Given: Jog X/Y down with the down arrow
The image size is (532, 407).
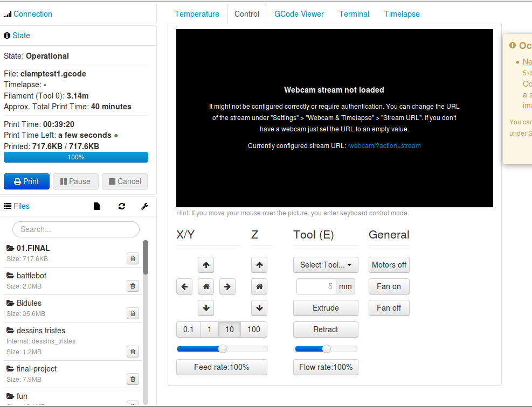Looking at the screenshot, I should coord(206,308).
